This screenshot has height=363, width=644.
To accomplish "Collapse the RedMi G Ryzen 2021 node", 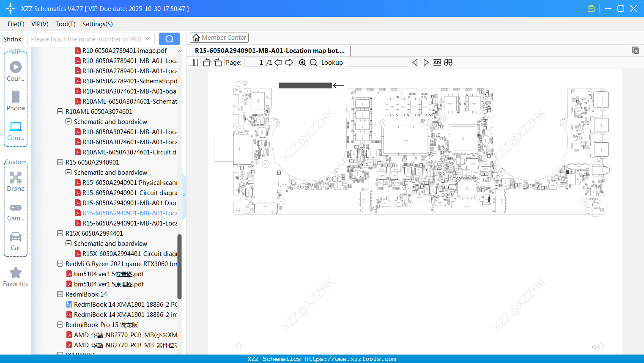I will [x=60, y=264].
